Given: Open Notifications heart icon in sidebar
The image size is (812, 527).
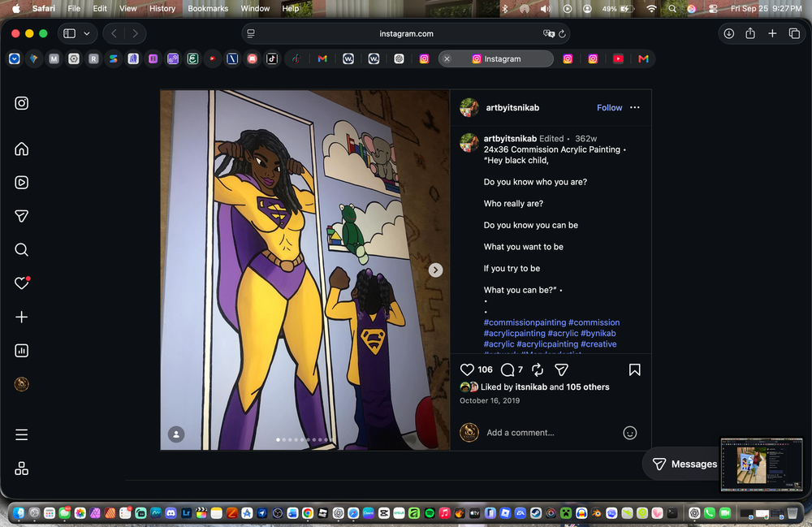Looking at the screenshot, I should (21, 283).
